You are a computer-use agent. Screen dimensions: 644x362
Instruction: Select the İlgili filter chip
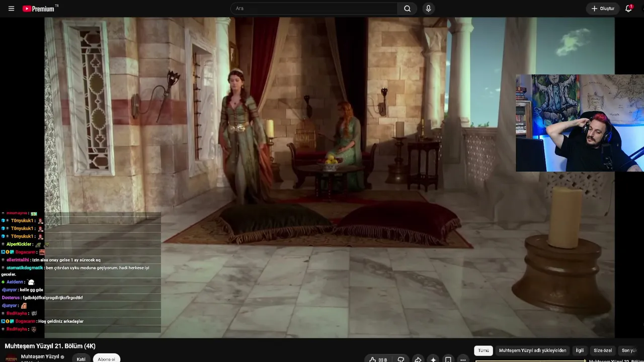pyautogui.click(x=580, y=350)
